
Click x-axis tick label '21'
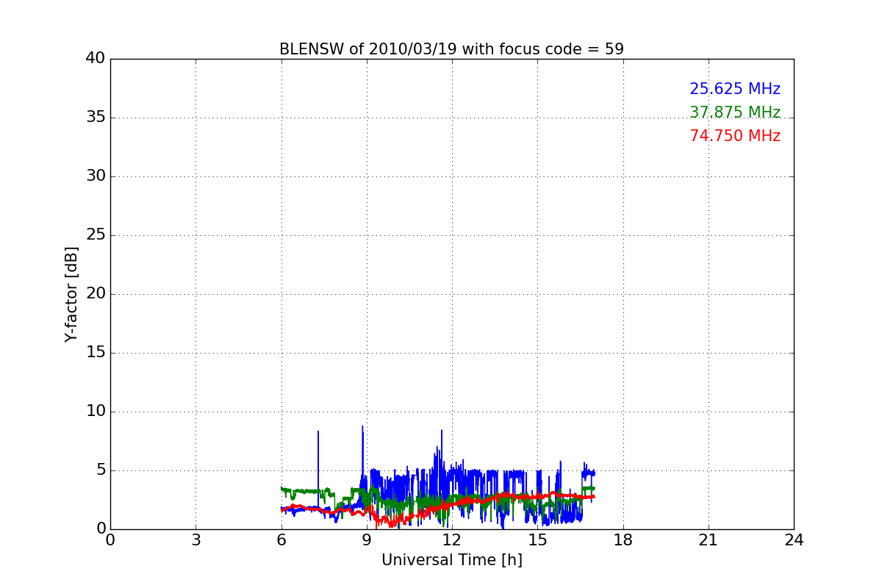point(709,540)
